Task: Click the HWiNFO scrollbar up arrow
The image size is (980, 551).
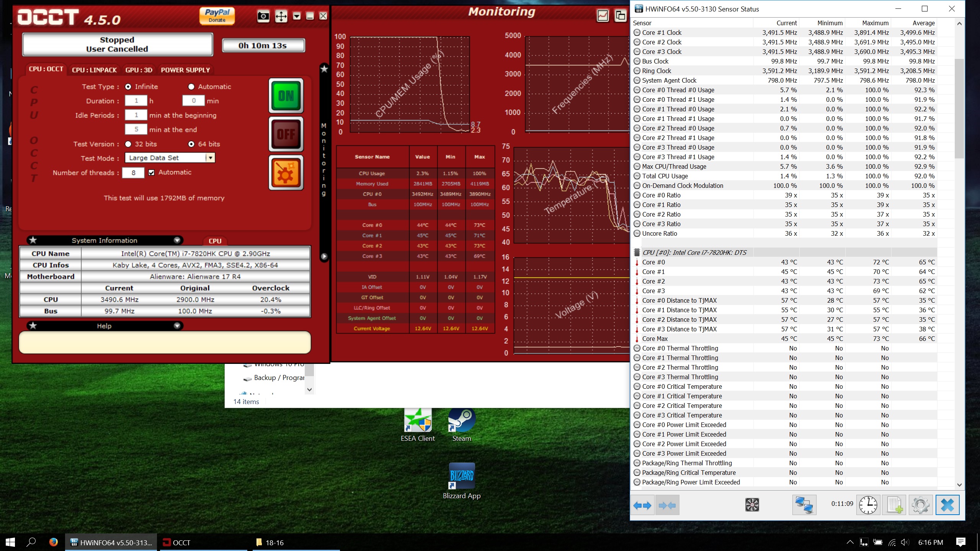Action: click(959, 24)
